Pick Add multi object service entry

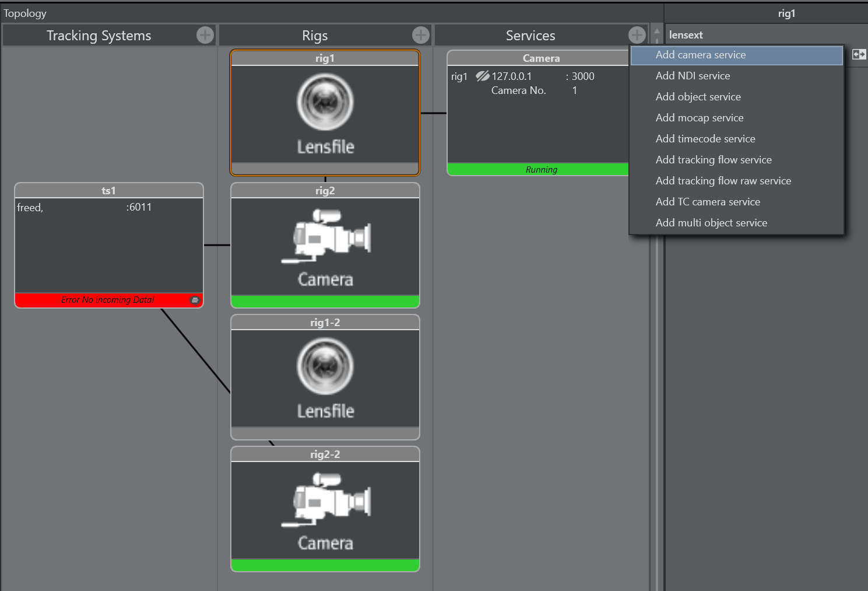(x=711, y=223)
